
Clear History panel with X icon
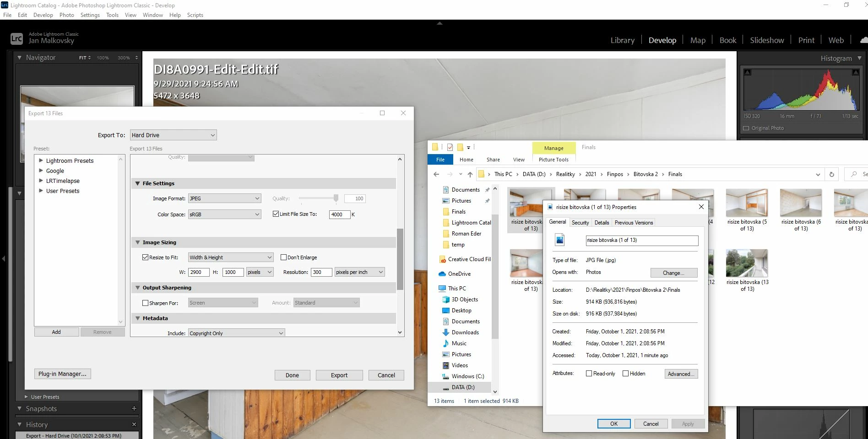[134, 424]
